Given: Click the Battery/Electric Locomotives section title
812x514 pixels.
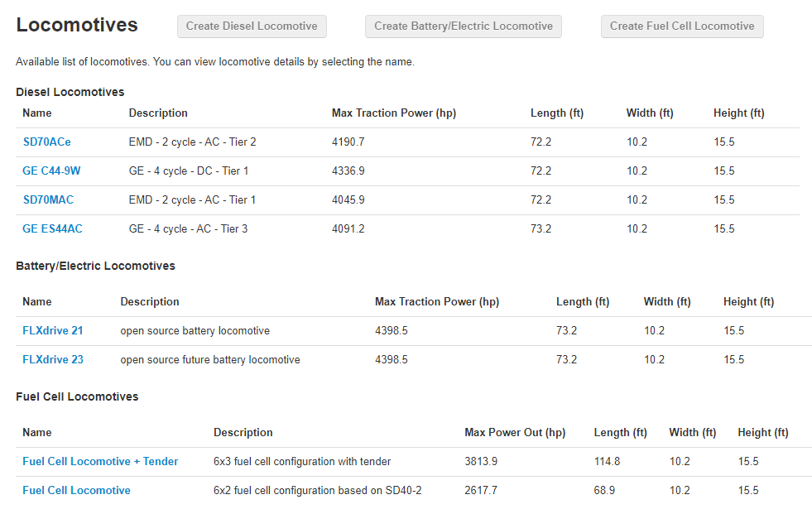Looking at the screenshot, I should (x=96, y=266).
